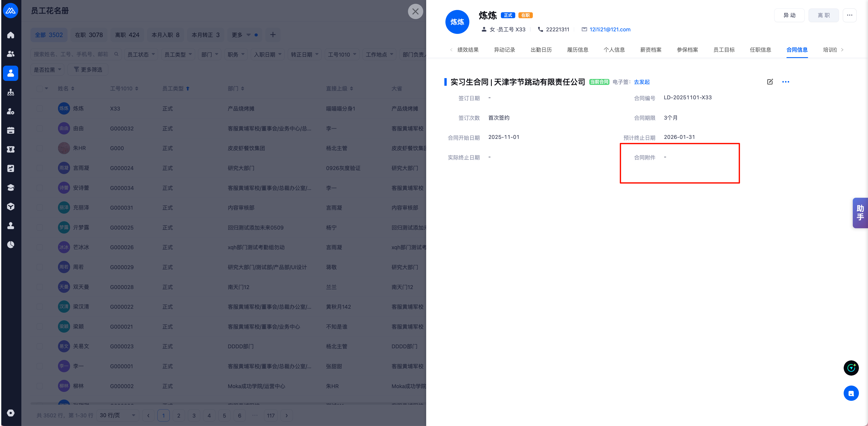Tick the checkbox for employee 炼炼
Viewport: 868px width, 426px height.
[x=40, y=109]
